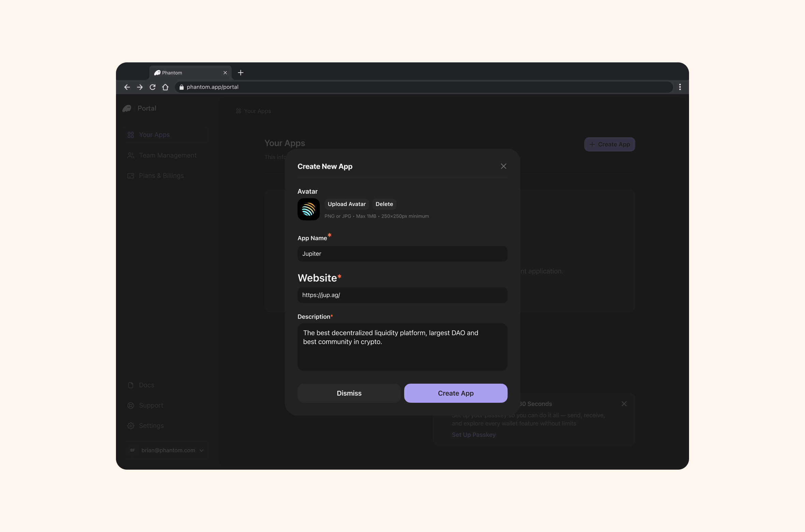805x532 pixels.
Task: Submit with the purple Create App button
Action: [456, 393]
